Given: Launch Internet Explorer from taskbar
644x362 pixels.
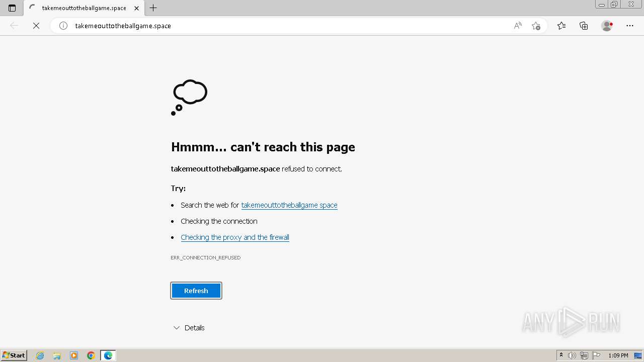Looking at the screenshot, I should pos(40,355).
